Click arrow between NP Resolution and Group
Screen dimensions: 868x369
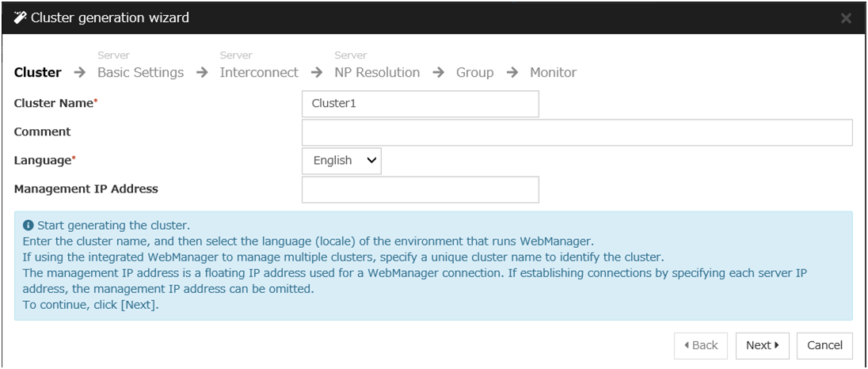click(x=438, y=73)
